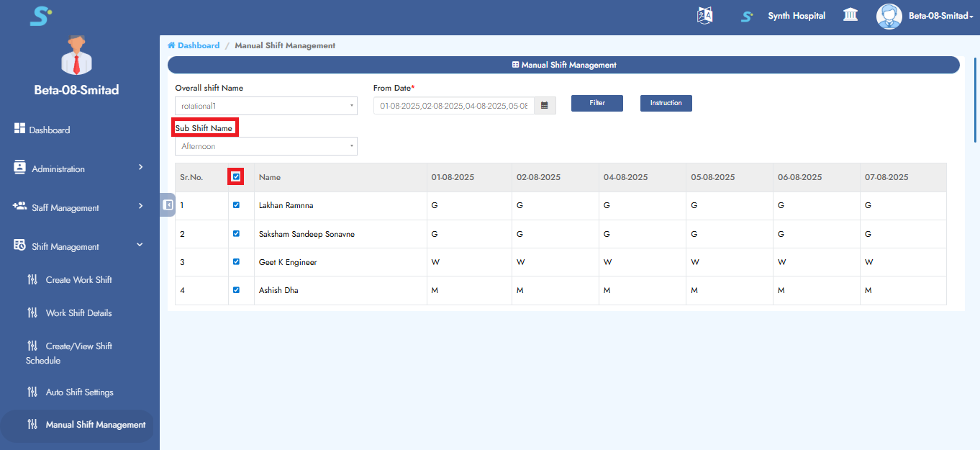Click the bank building icon in header
The height and width of the screenshot is (450, 980).
coord(850,15)
